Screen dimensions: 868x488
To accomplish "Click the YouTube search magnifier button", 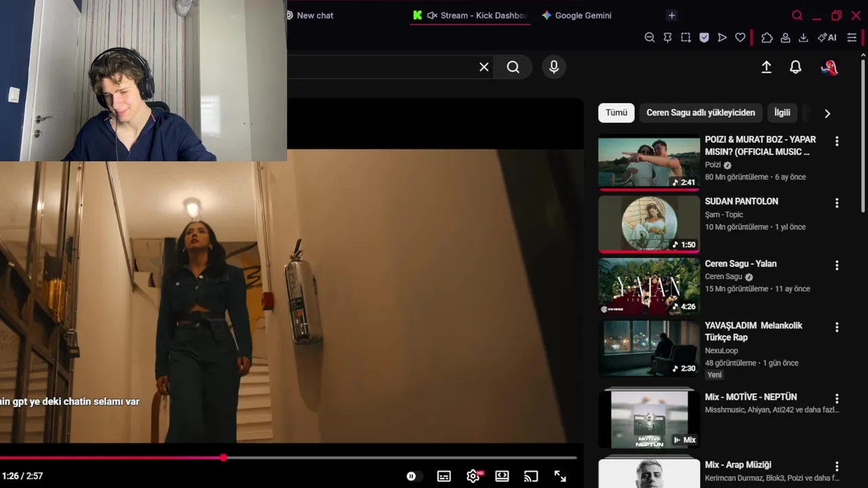I will pos(513,67).
